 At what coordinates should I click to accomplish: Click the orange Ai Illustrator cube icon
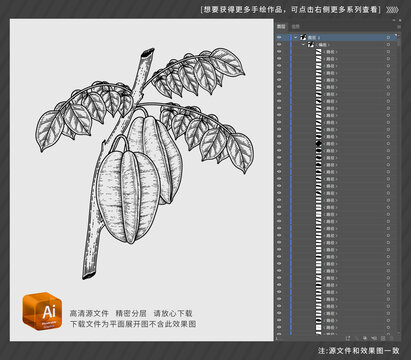(42, 311)
